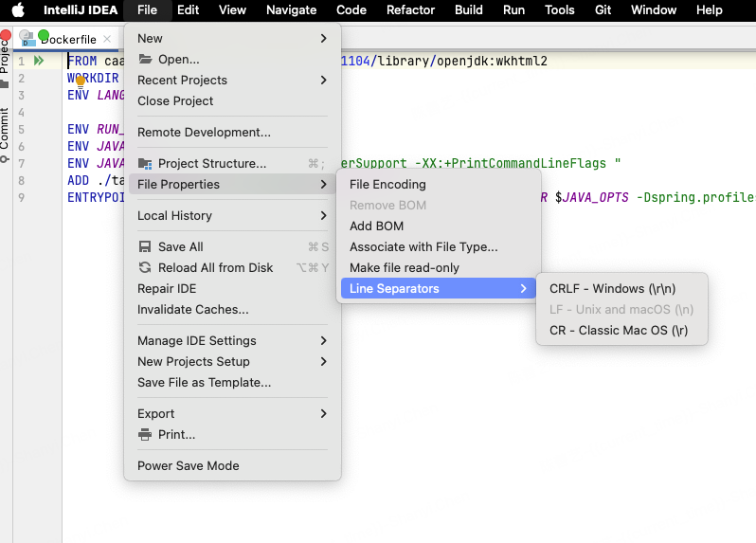756x543 pixels.
Task: Select File Encoding
Action: coord(439,184)
